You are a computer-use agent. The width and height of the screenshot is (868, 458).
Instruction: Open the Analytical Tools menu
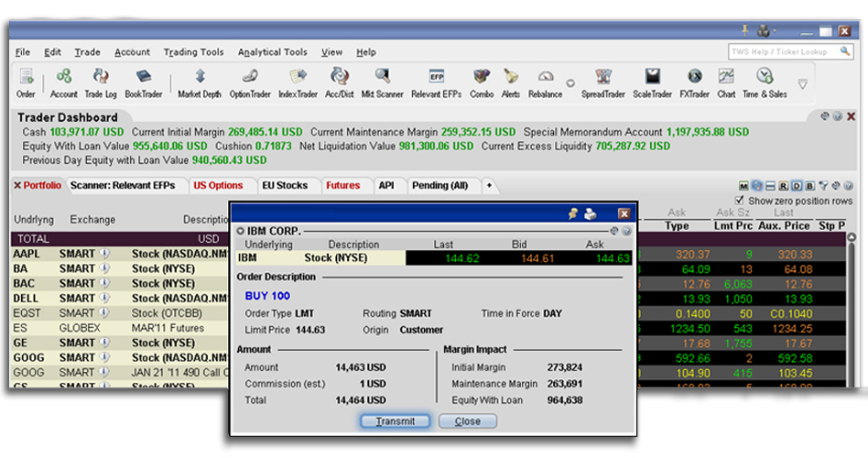272,52
